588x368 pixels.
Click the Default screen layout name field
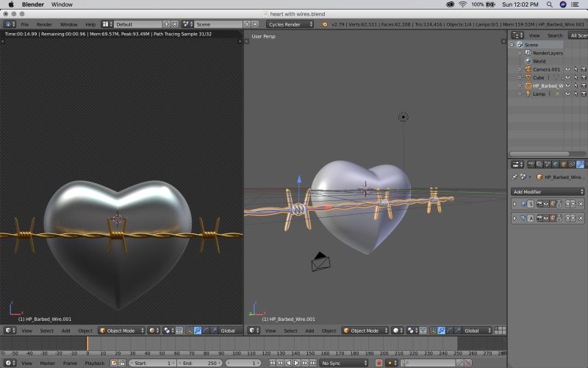pos(138,24)
